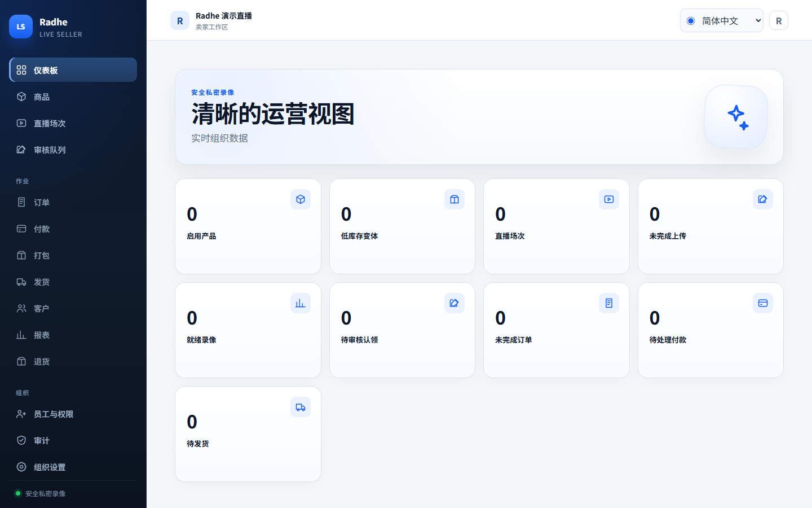Go to 发货 in the sidebar
Image resolution: width=812 pixels, height=508 pixels.
[73, 282]
